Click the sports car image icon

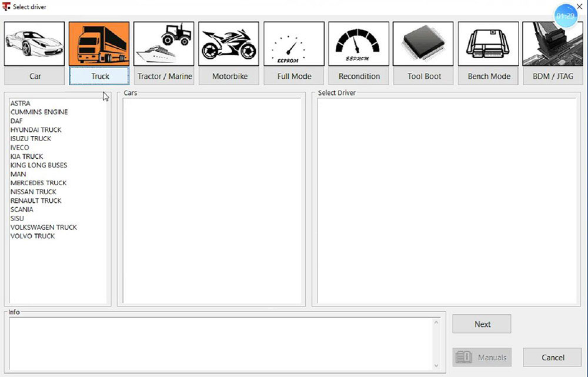pyautogui.click(x=35, y=44)
